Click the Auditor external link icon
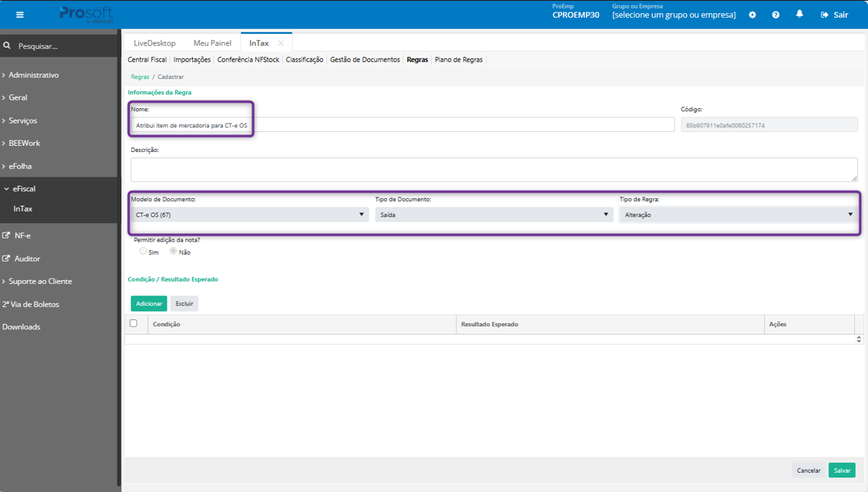This screenshot has width=868, height=492. [6, 259]
